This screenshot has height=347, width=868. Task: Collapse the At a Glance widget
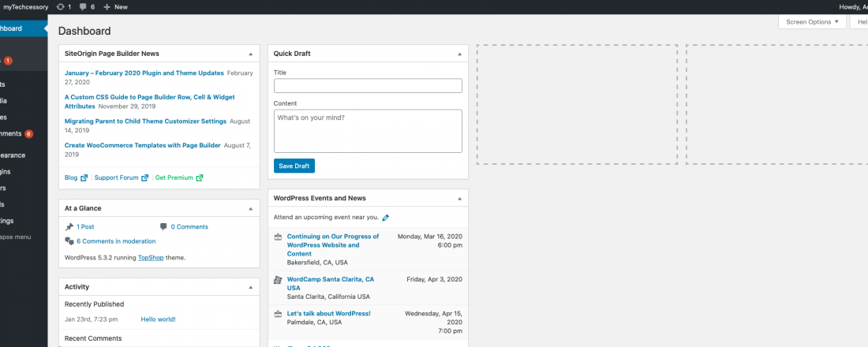(x=251, y=209)
